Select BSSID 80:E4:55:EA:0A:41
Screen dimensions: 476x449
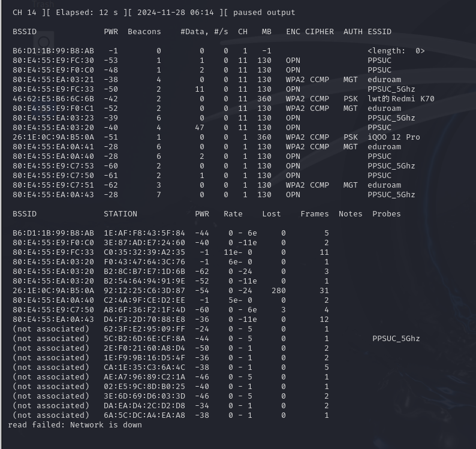click(53, 147)
